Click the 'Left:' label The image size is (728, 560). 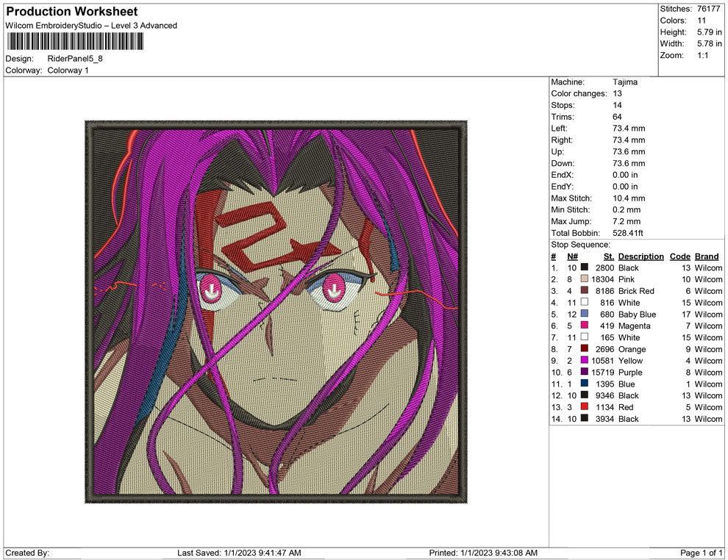(559, 129)
